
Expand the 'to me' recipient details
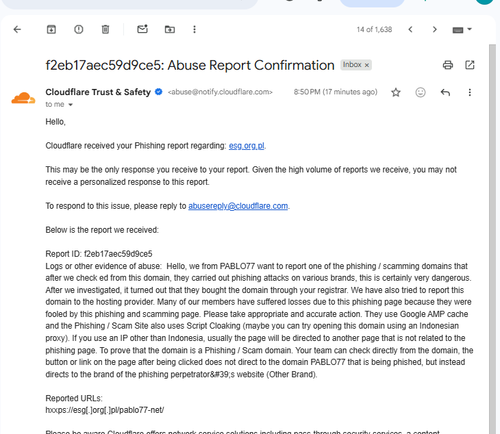point(70,105)
